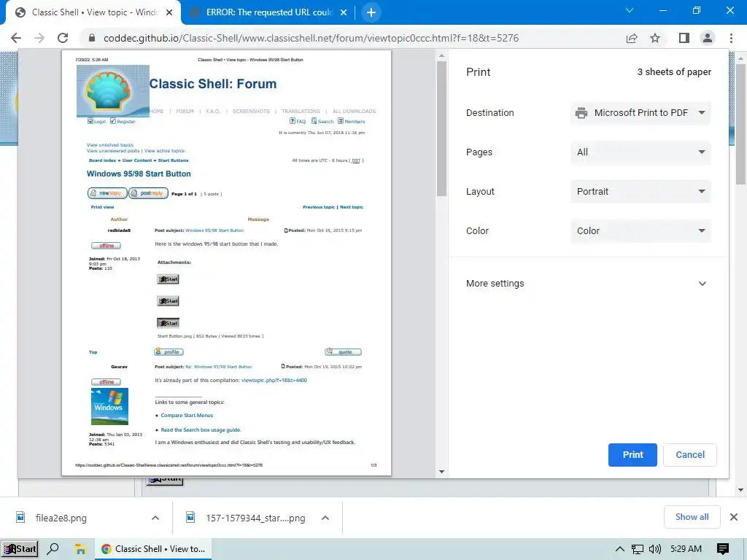Open taskbar search magnifier
747x560 pixels.
(x=53, y=549)
